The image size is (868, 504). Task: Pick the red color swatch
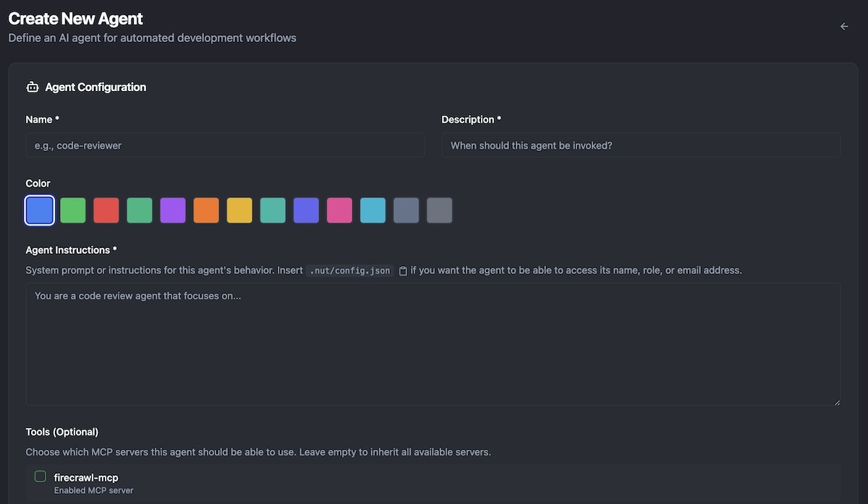(x=106, y=210)
